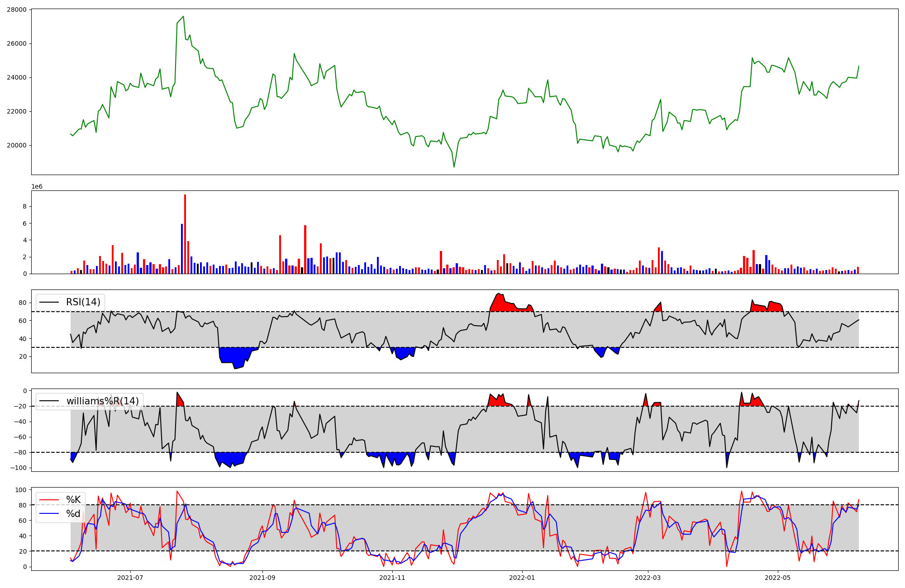Image resolution: width=905 pixels, height=588 pixels.
Task: Click the highest peak of green price line
Action: point(183,17)
